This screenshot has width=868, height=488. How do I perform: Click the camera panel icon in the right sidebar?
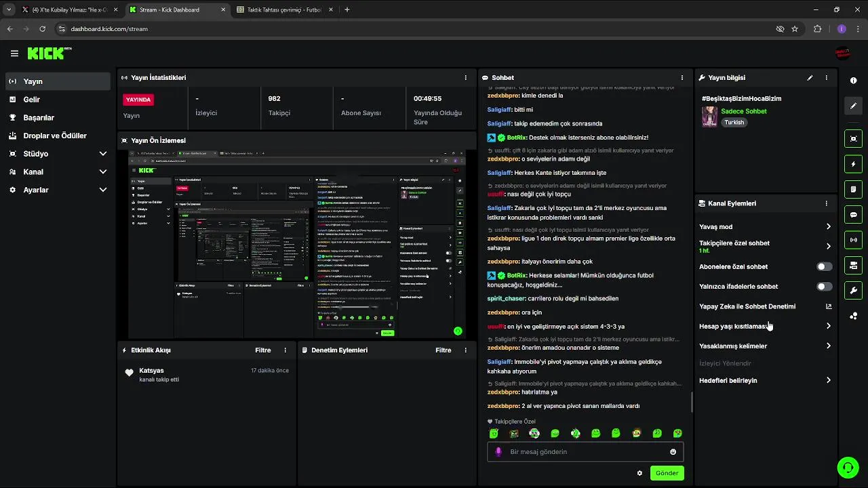coord(853,265)
